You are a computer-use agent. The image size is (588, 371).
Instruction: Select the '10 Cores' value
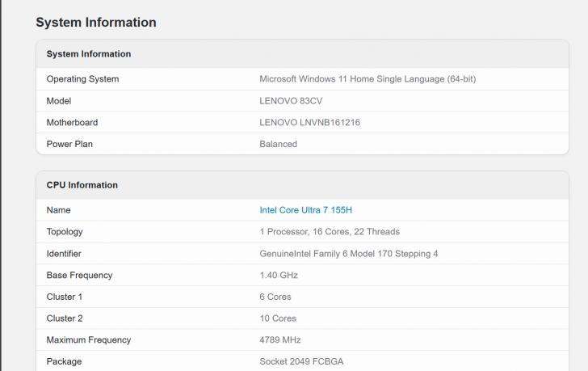coord(278,318)
